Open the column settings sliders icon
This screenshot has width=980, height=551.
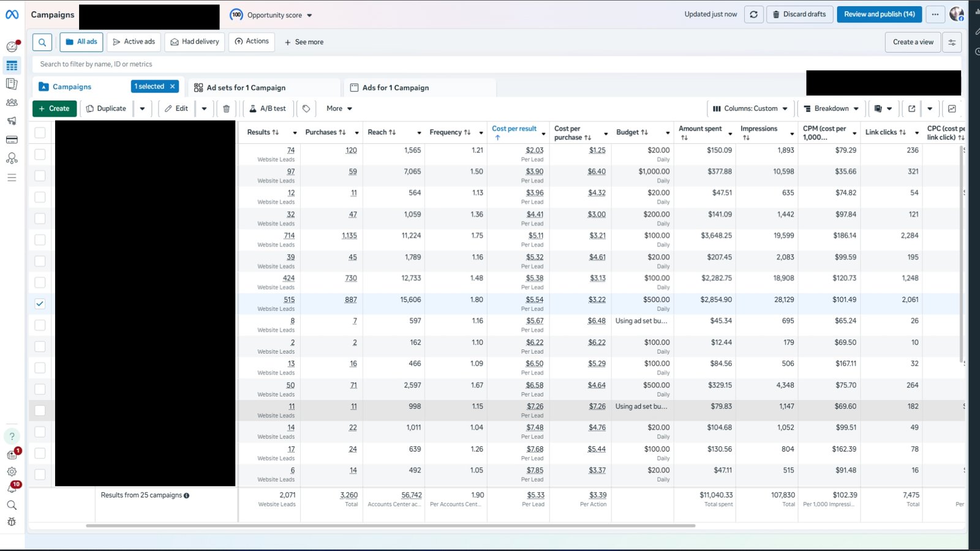tap(952, 42)
